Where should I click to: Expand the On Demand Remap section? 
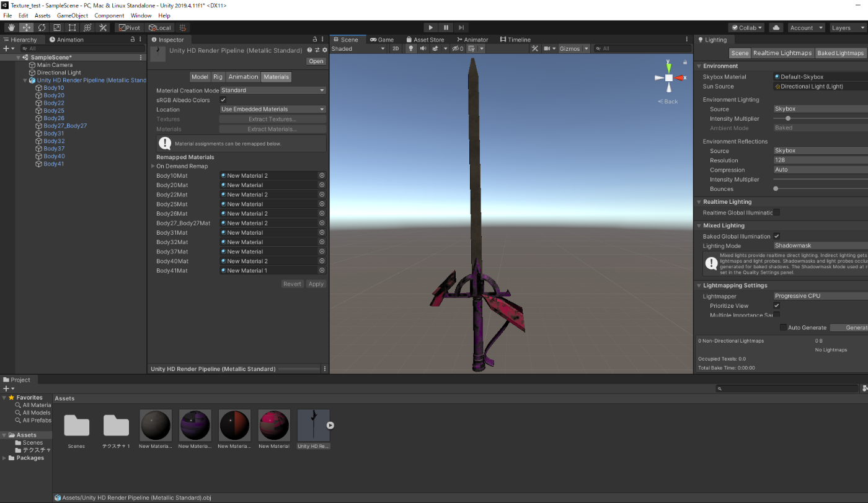153,166
